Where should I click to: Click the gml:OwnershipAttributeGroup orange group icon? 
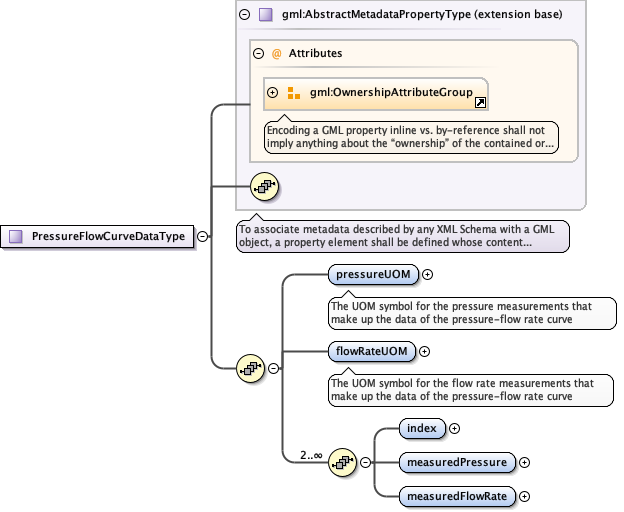(293, 93)
